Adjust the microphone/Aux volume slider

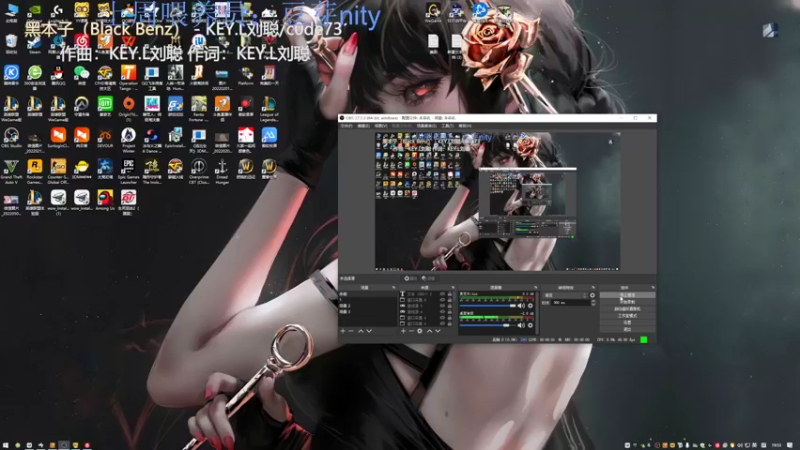point(488,306)
